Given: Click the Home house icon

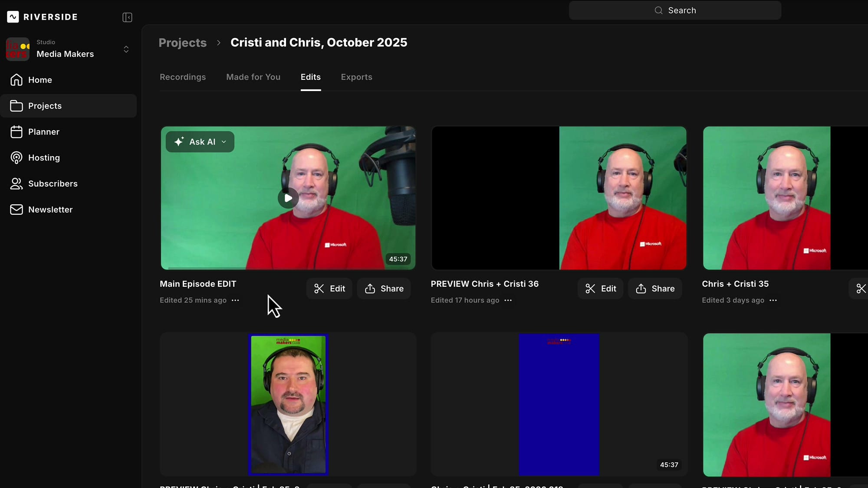Looking at the screenshot, I should pos(16,80).
